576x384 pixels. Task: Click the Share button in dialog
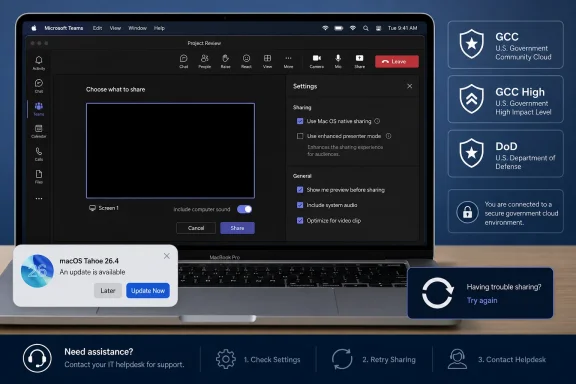click(237, 228)
